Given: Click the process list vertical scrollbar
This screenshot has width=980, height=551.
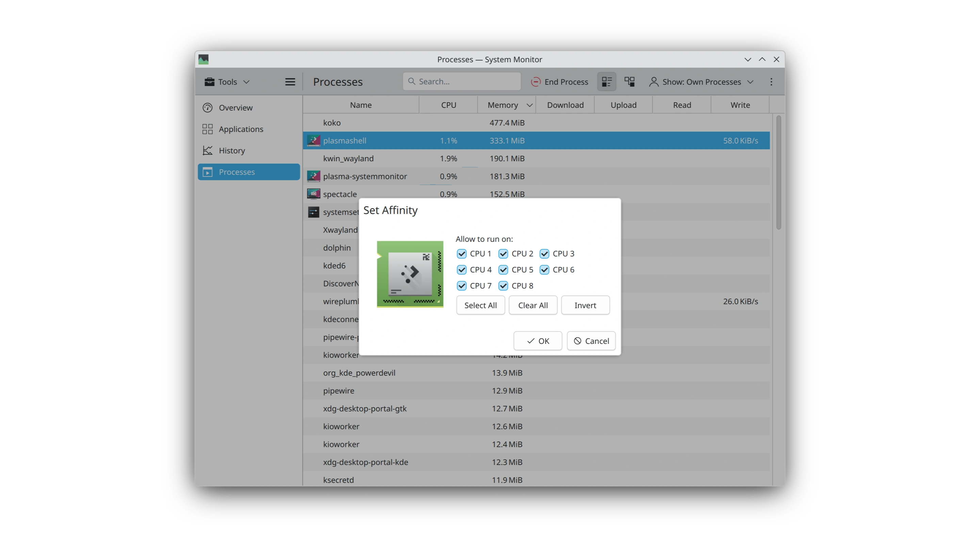Looking at the screenshot, I should tap(778, 173).
